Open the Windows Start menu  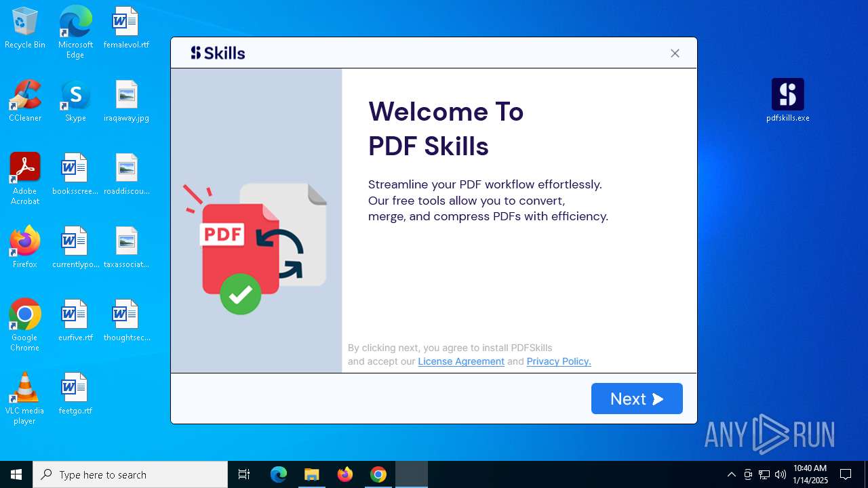pyautogui.click(x=16, y=474)
